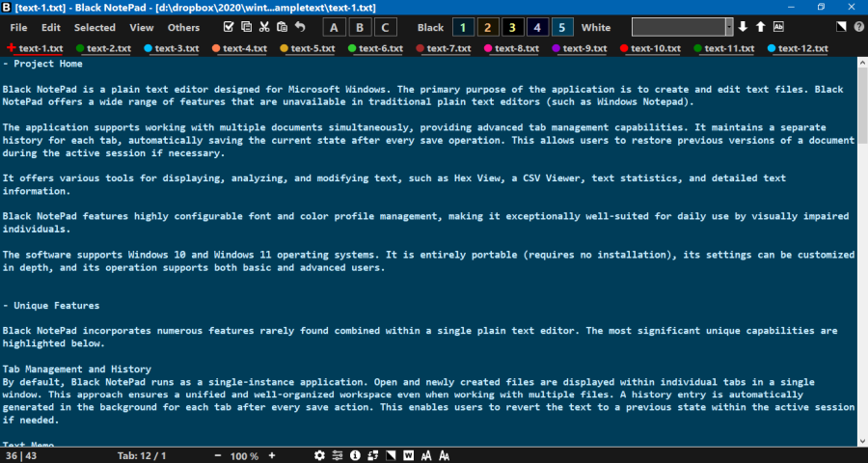Screen dimensions: 868x463
Task: Open help via the question mark icon
Action: [x=858, y=27]
